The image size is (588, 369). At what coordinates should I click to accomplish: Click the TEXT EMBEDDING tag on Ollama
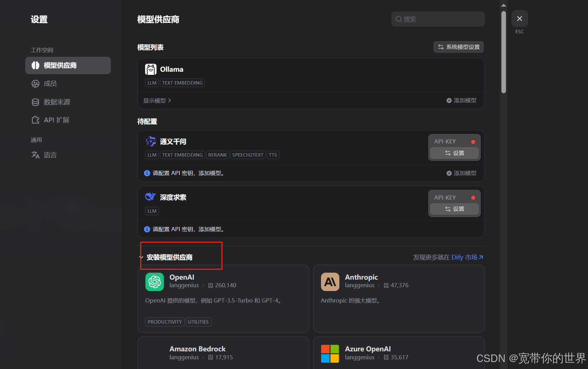click(x=182, y=83)
